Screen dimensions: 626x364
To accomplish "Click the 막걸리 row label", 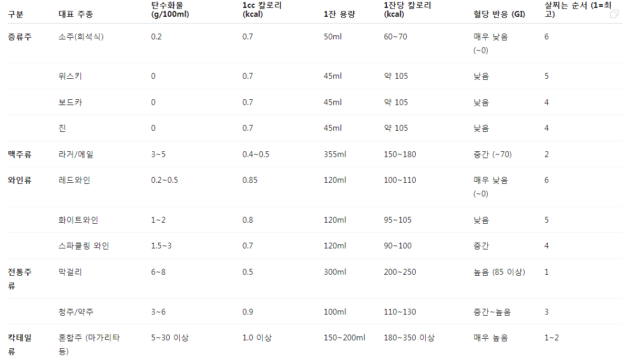I will [70, 272].
